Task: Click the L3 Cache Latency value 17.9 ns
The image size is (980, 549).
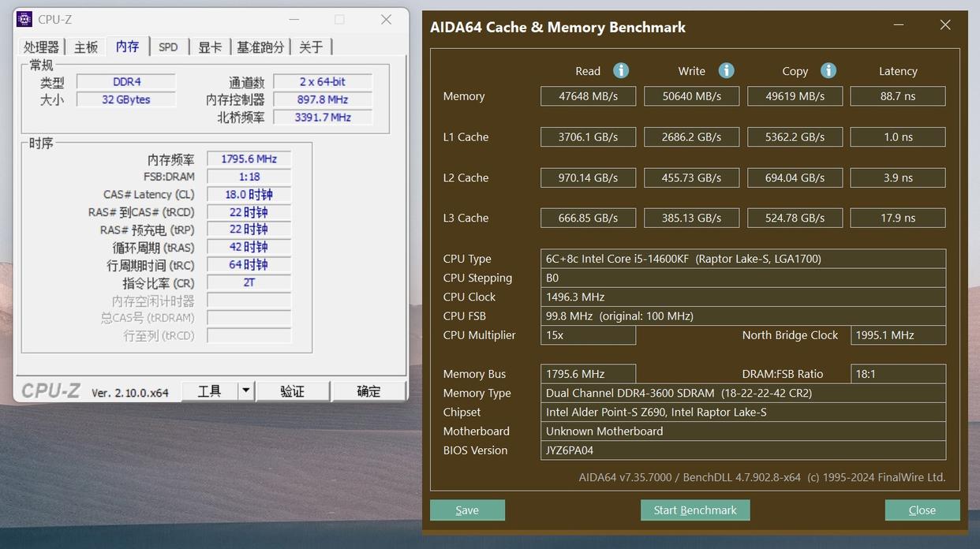Action: (x=898, y=218)
